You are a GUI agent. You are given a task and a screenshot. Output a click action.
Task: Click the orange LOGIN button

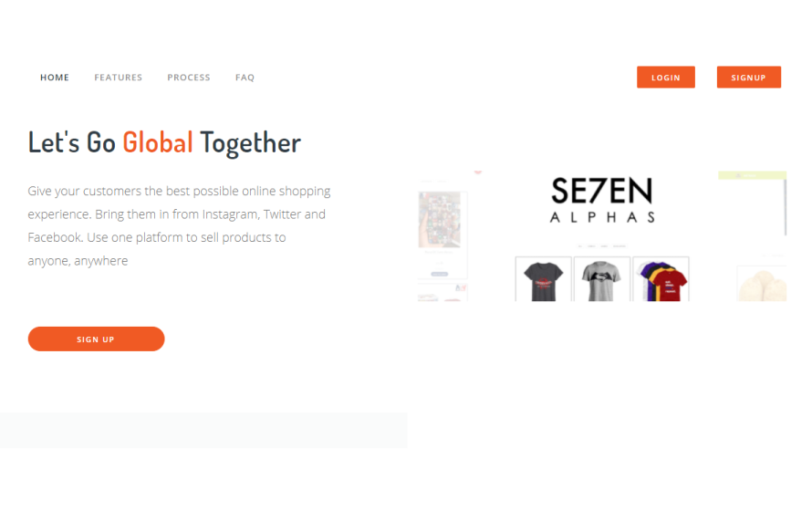(665, 78)
